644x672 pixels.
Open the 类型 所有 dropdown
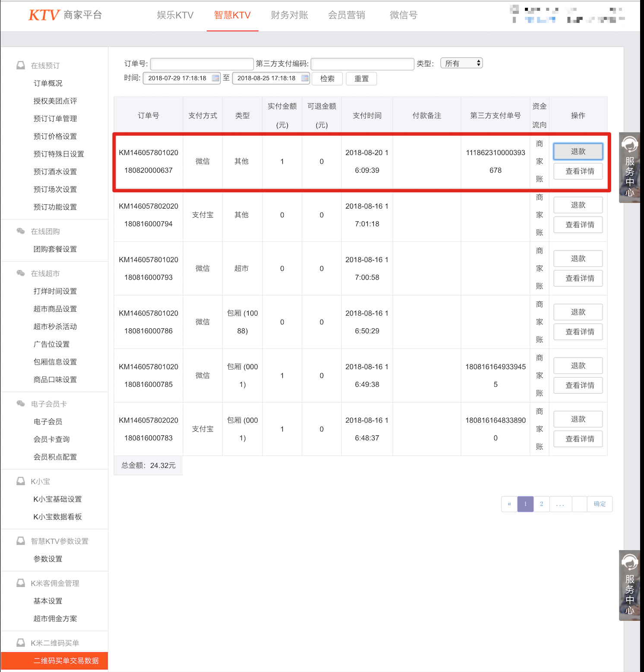[461, 63]
